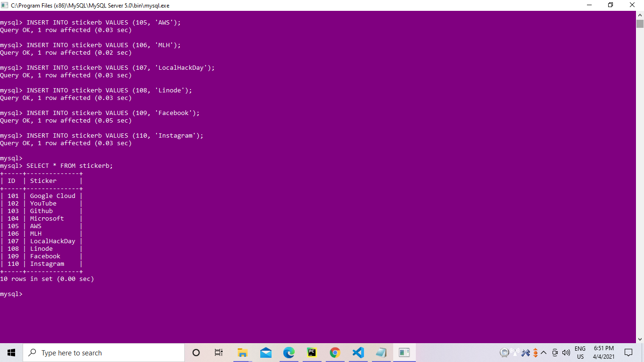
Task: Click the last empty mysql> prompt
Action: (11, 294)
